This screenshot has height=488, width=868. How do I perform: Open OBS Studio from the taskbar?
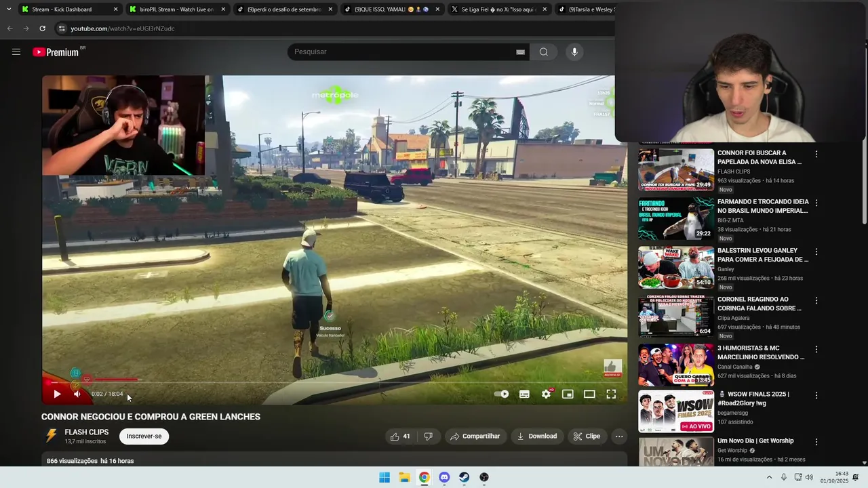tap(484, 477)
